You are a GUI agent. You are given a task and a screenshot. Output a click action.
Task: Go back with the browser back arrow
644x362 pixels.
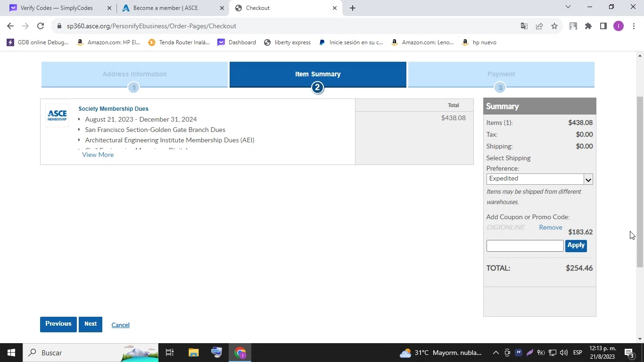click(x=10, y=26)
